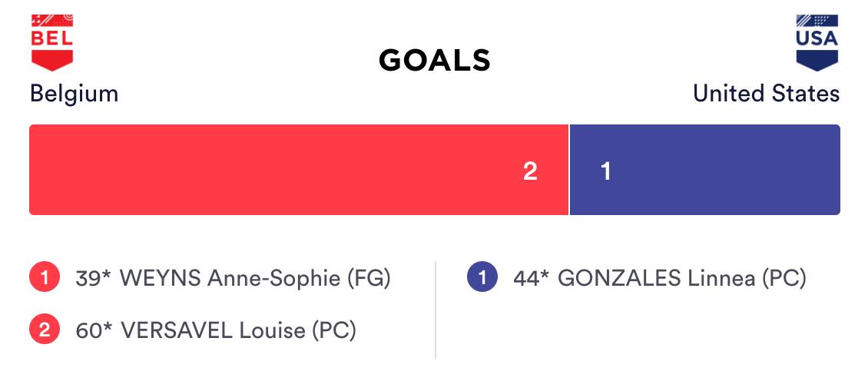Image resolution: width=868 pixels, height=381 pixels.
Task: Click the 44* minute marker
Action: [532, 278]
